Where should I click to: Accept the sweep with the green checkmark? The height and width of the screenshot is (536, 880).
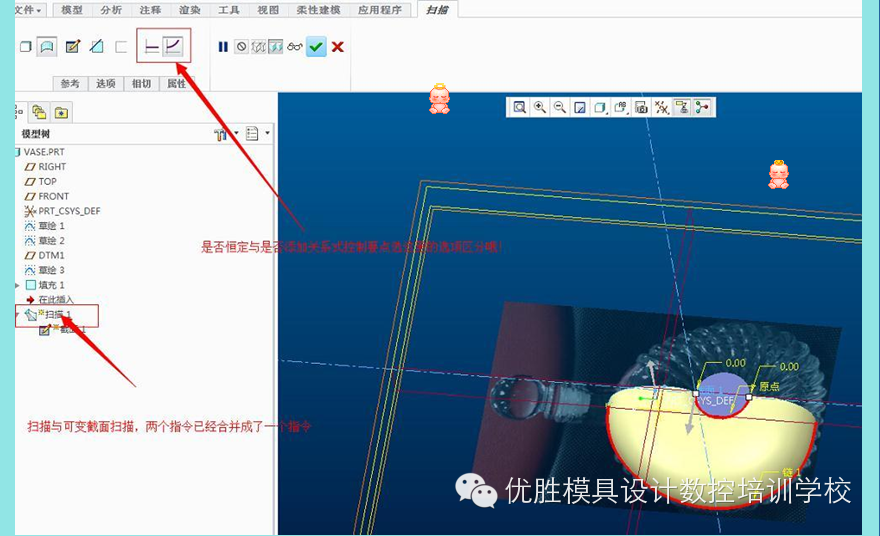(x=316, y=47)
